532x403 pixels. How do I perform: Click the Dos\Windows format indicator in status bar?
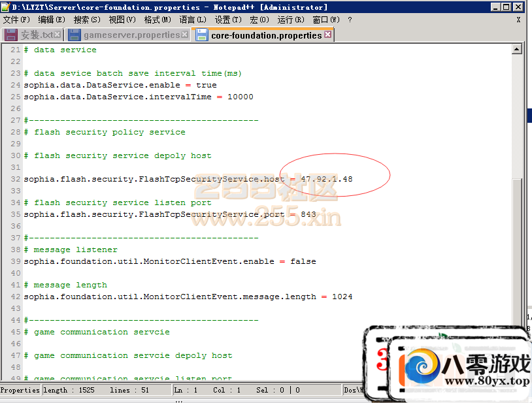pyautogui.click(x=353, y=390)
